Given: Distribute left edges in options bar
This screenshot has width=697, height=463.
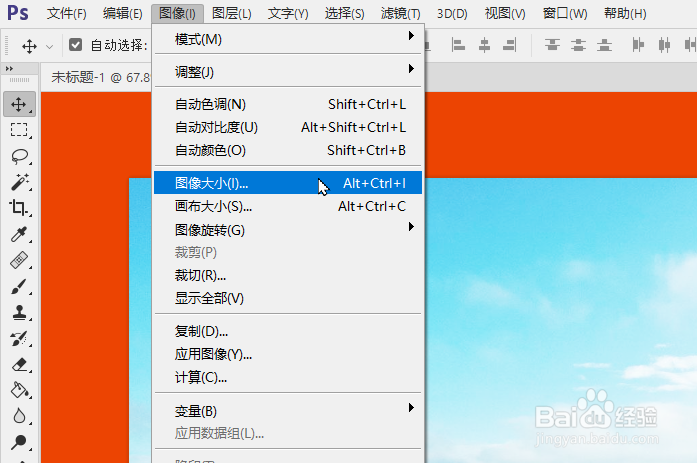Looking at the screenshot, I should pyautogui.click(x=638, y=45).
